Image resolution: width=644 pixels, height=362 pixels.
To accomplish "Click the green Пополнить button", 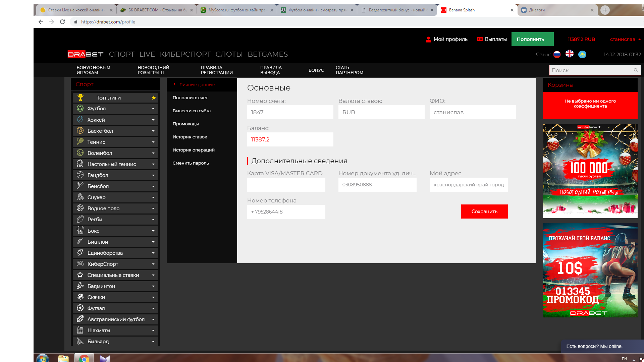I will pyautogui.click(x=533, y=39).
